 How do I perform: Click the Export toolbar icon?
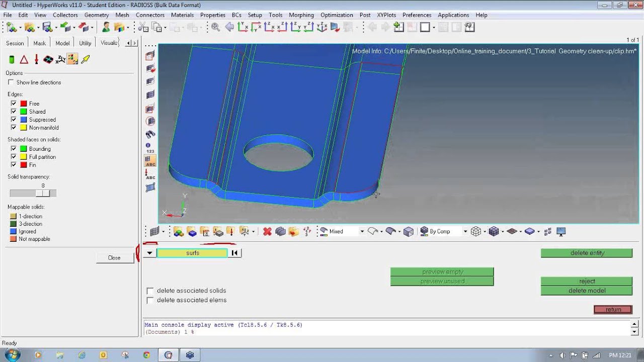click(x=83, y=27)
